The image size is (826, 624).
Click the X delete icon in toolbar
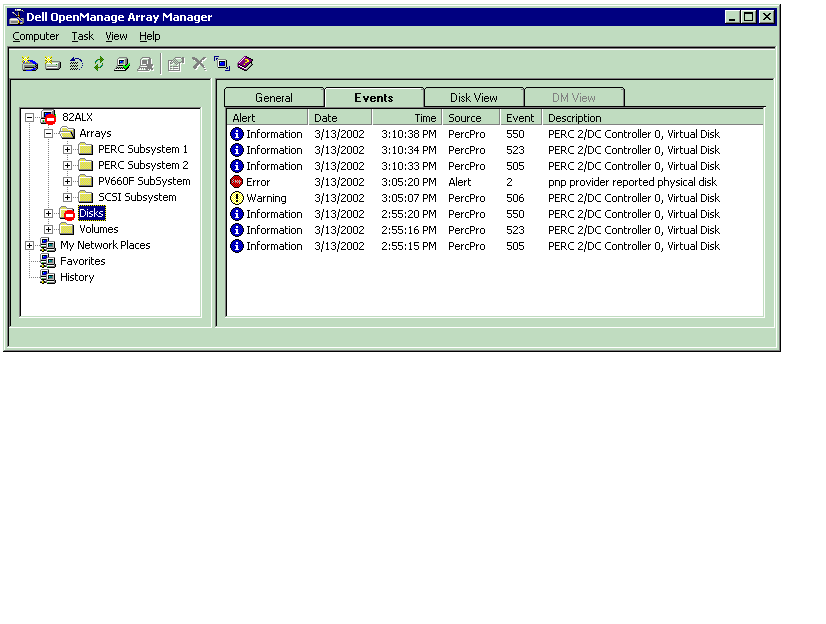tap(199, 64)
